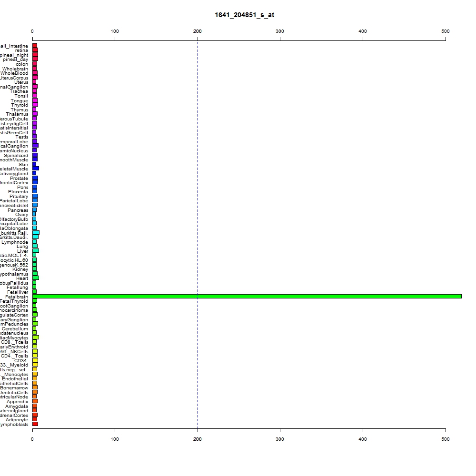476x476 pixels.
Task: Click the chart title 1641_204851_s_at
Action: [244, 15]
